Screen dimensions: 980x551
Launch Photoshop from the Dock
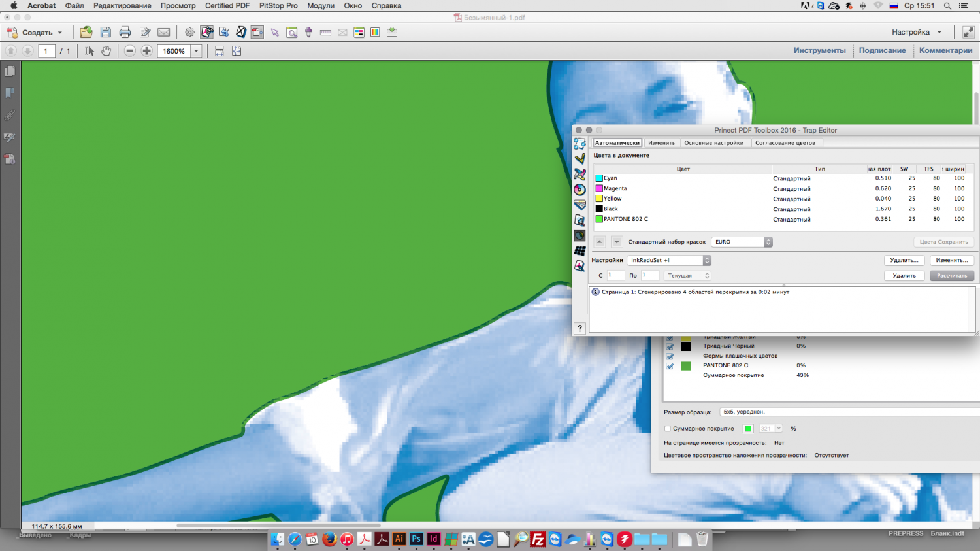pyautogui.click(x=416, y=539)
